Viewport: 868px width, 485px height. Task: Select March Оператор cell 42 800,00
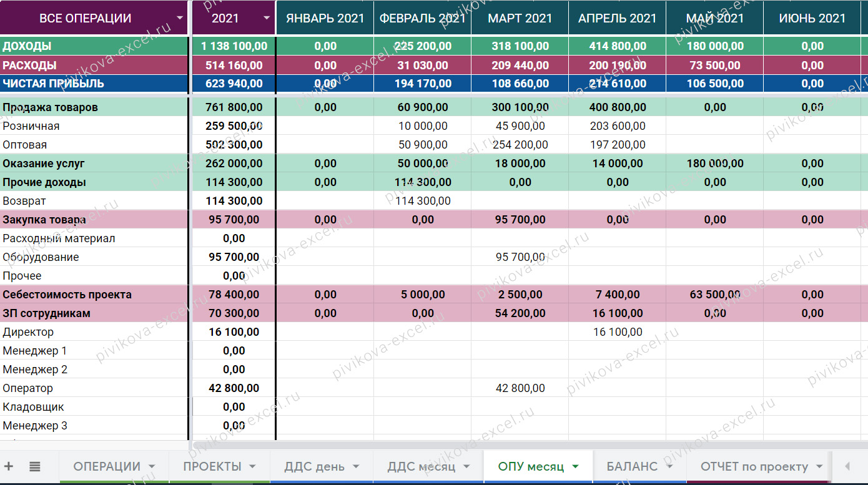(520, 388)
